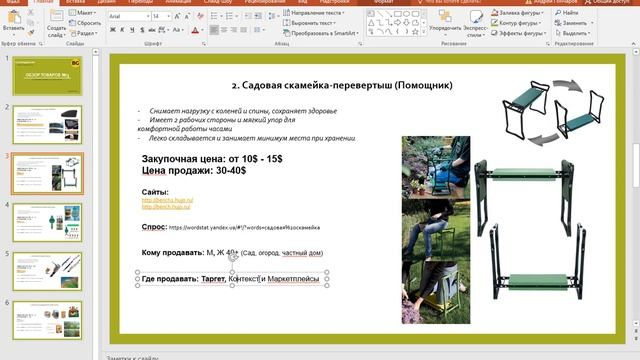Click the rotation handle of the selected text box

tap(232, 257)
